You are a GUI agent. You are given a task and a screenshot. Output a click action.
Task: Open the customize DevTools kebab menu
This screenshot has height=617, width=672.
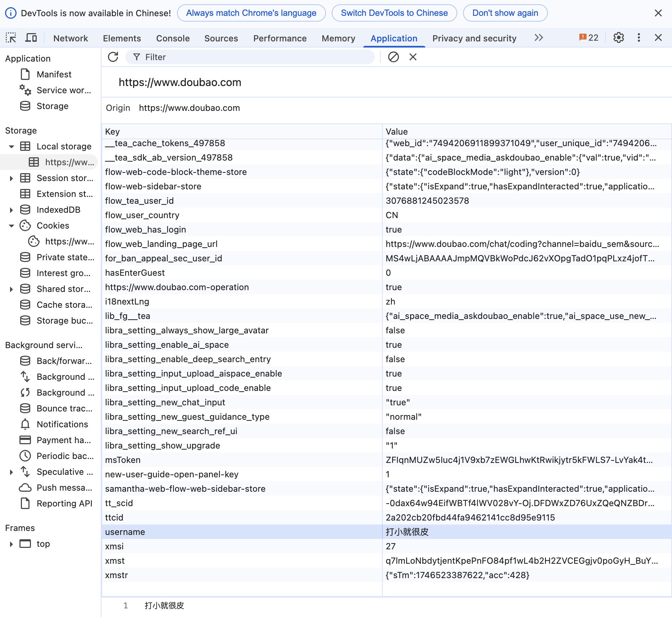point(639,38)
